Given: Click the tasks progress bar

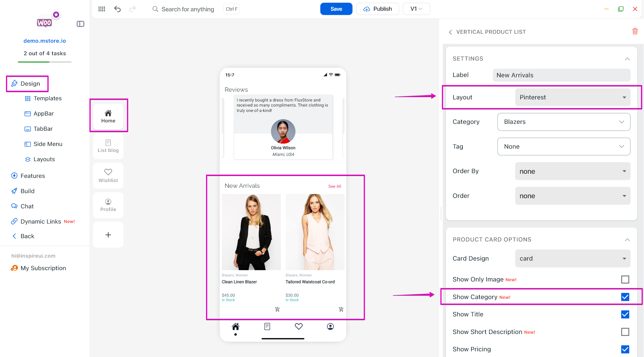Looking at the screenshot, I should tap(45, 62).
